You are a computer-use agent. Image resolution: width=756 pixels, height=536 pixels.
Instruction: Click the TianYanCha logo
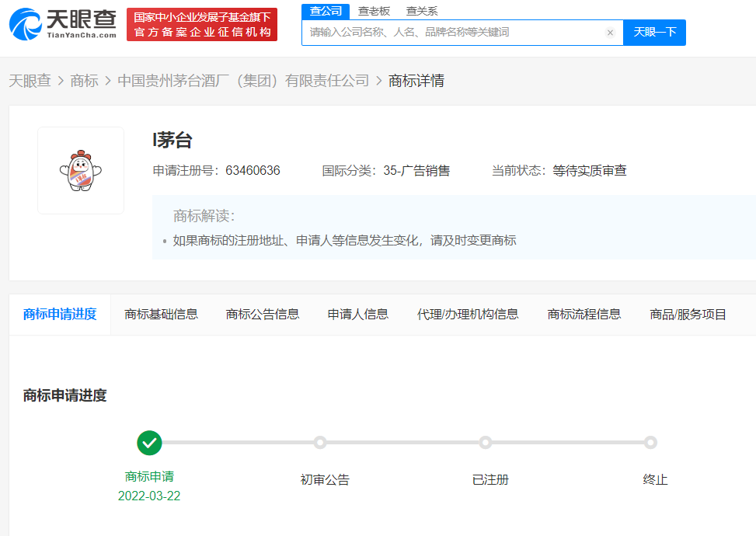point(63,24)
